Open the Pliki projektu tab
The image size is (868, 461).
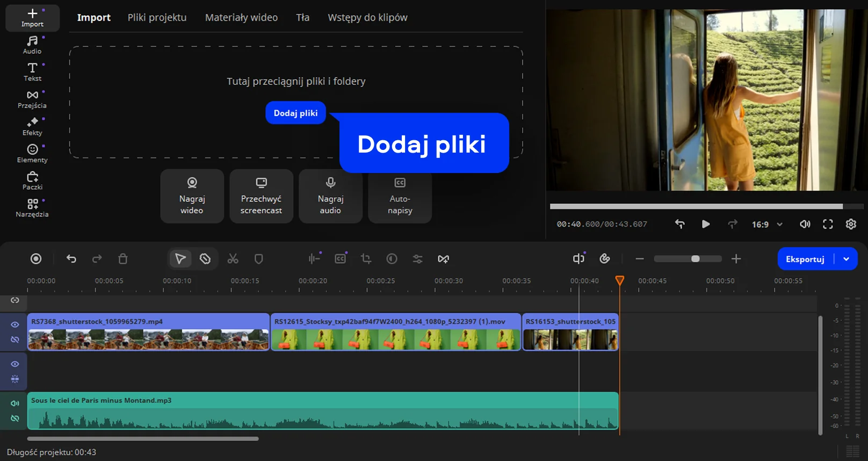(x=157, y=18)
